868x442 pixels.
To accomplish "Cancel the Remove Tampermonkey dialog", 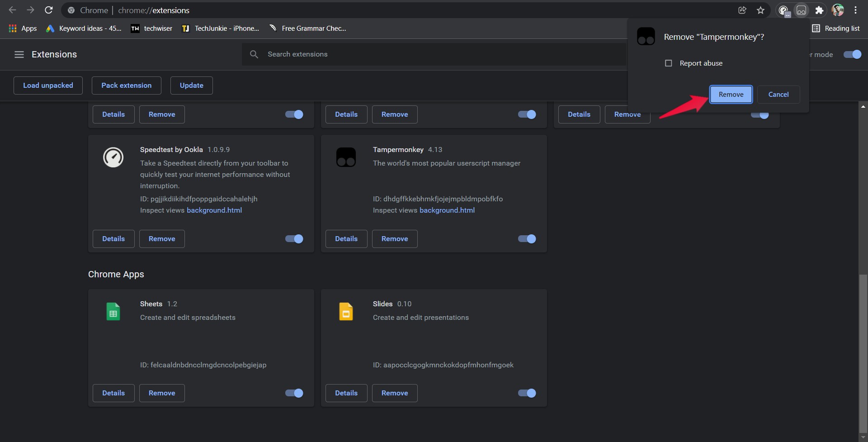I will pos(778,95).
